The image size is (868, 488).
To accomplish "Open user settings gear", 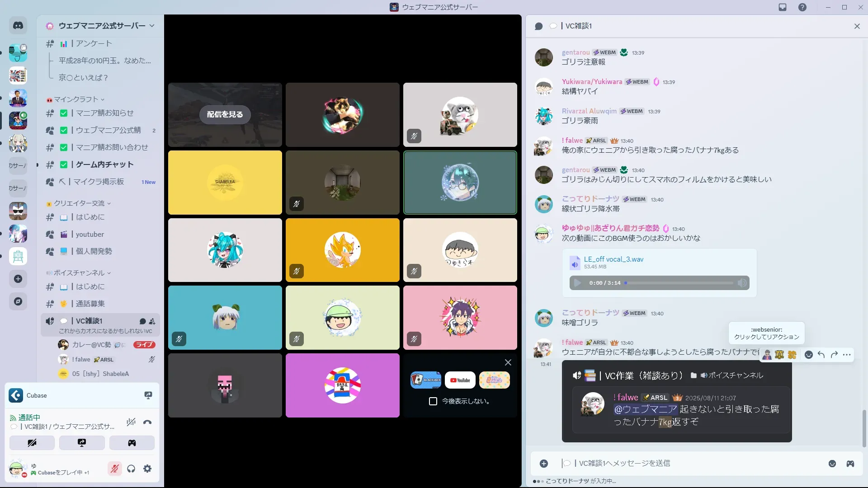I will 147,469.
